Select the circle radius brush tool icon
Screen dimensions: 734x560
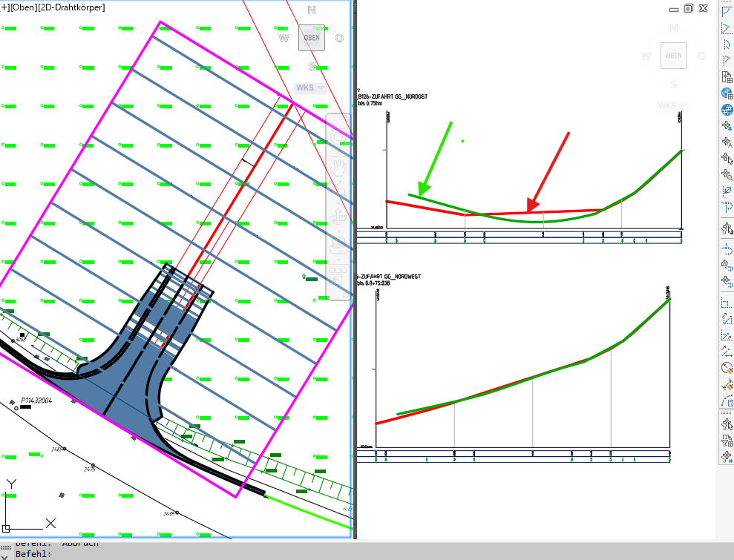[x=727, y=368]
